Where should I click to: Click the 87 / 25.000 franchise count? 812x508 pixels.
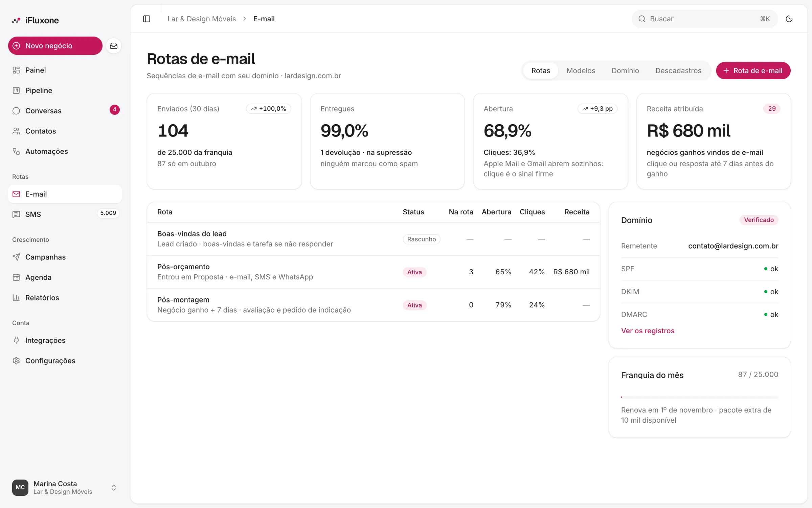tap(758, 374)
